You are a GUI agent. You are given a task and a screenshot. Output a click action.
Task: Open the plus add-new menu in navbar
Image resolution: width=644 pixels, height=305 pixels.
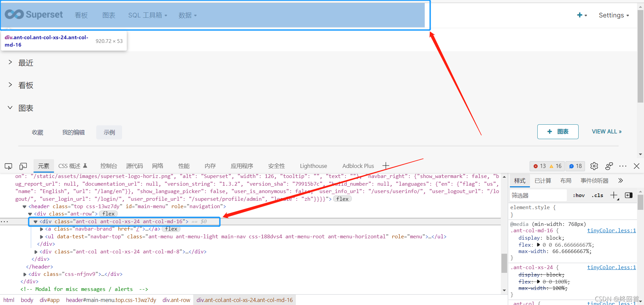(x=582, y=15)
